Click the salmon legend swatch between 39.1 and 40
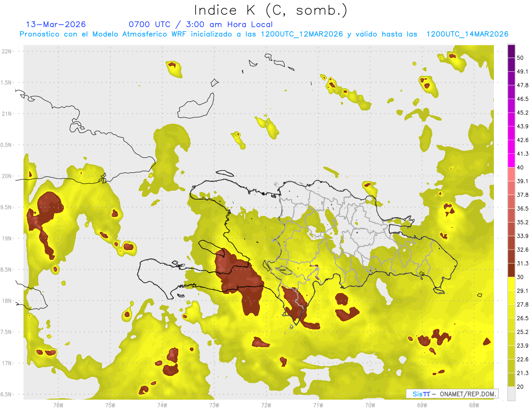The height and width of the screenshot is (411, 532). [511, 174]
